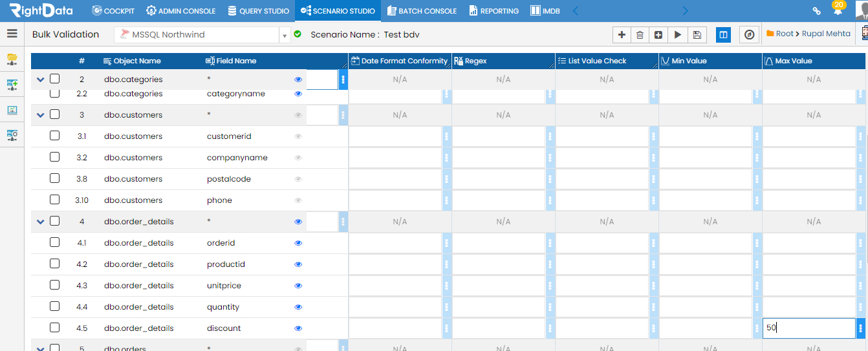This screenshot has height=351, width=868.
Task: Collapse the dbo.order_details group chevron
Action: coord(41,222)
